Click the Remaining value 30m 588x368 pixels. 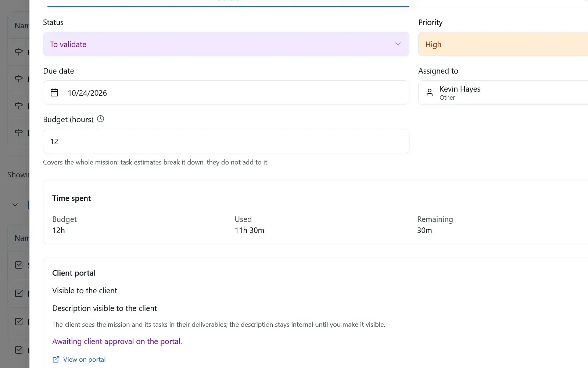[424, 230]
